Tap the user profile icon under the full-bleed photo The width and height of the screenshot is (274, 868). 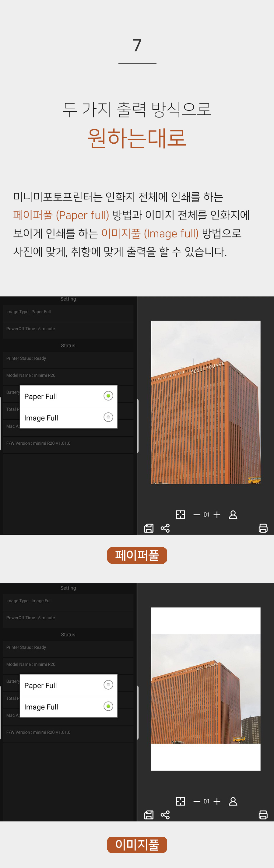coord(233,515)
